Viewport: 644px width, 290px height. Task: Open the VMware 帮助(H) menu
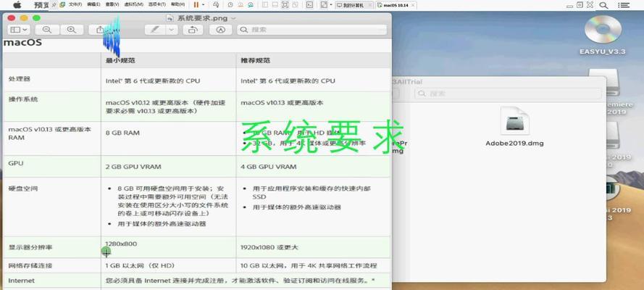pyautogui.click(x=177, y=4)
